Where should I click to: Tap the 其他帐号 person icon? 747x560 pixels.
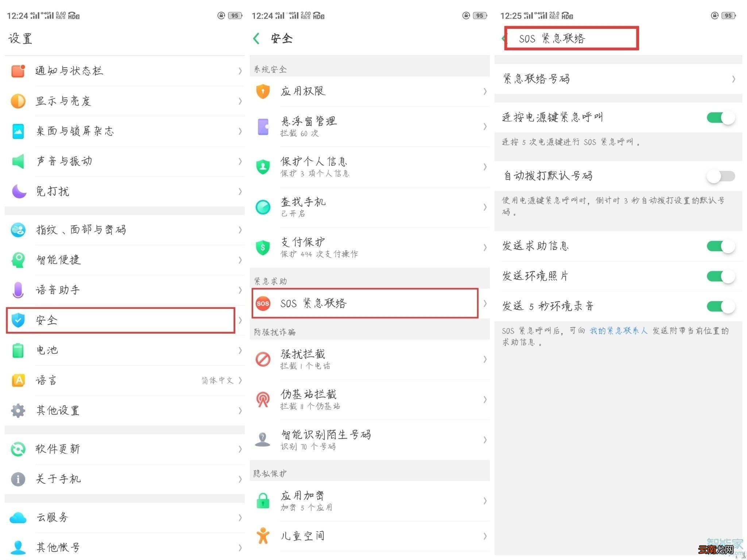[18, 547]
